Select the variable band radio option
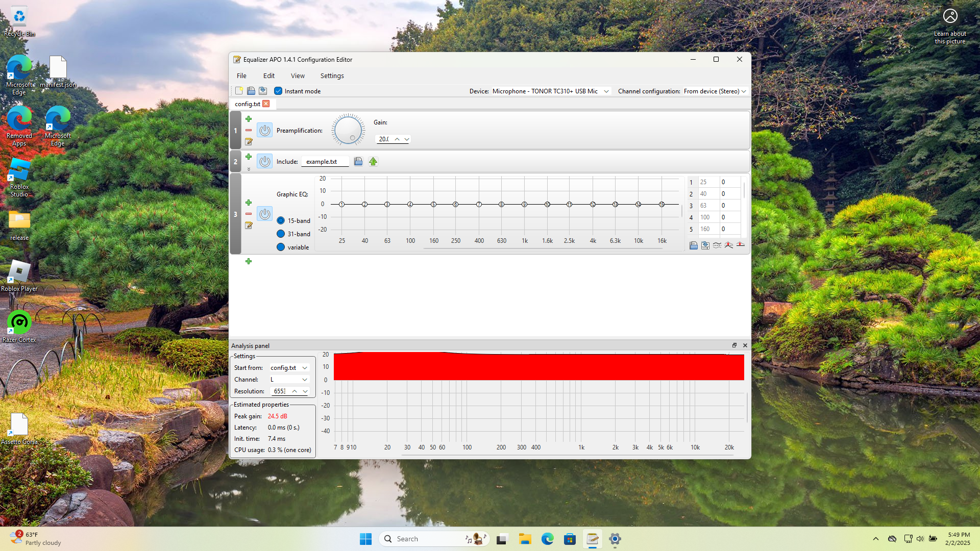980x551 pixels. coord(281,247)
